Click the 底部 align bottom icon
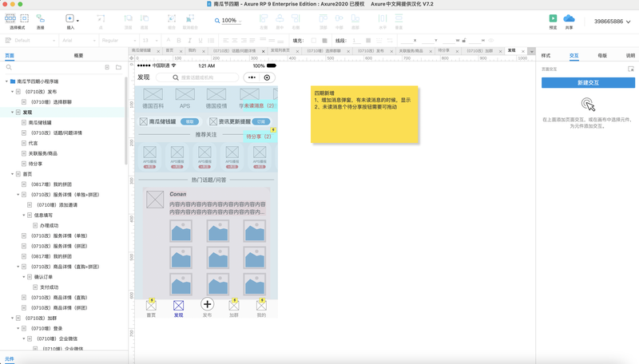Viewport: 639px width, 364px height. coord(355,18)
